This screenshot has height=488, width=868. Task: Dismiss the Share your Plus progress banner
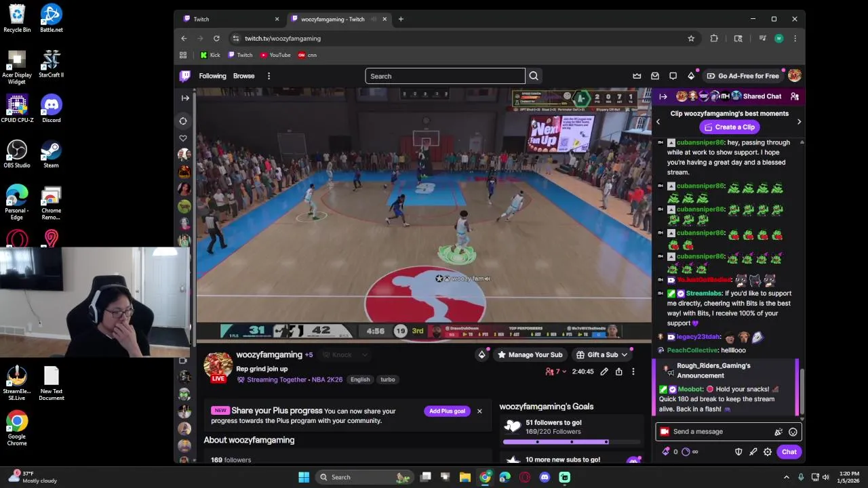click(479, 411)
